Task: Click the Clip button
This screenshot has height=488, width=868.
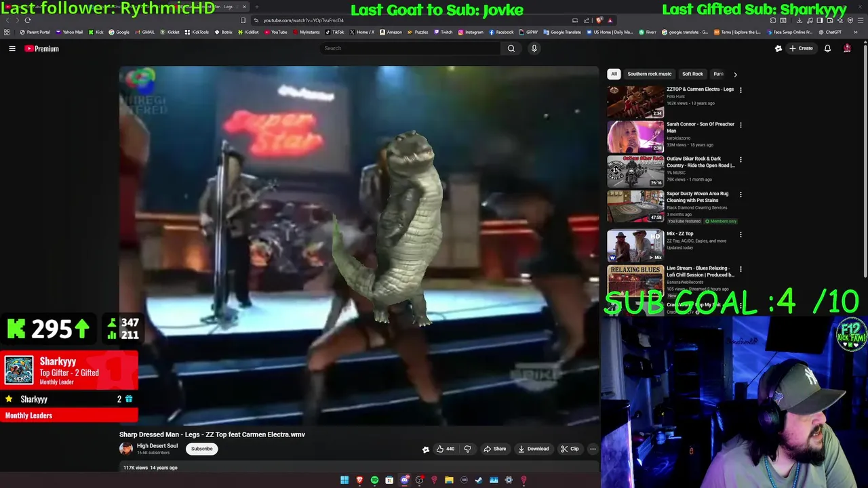Action: [570, 449]
